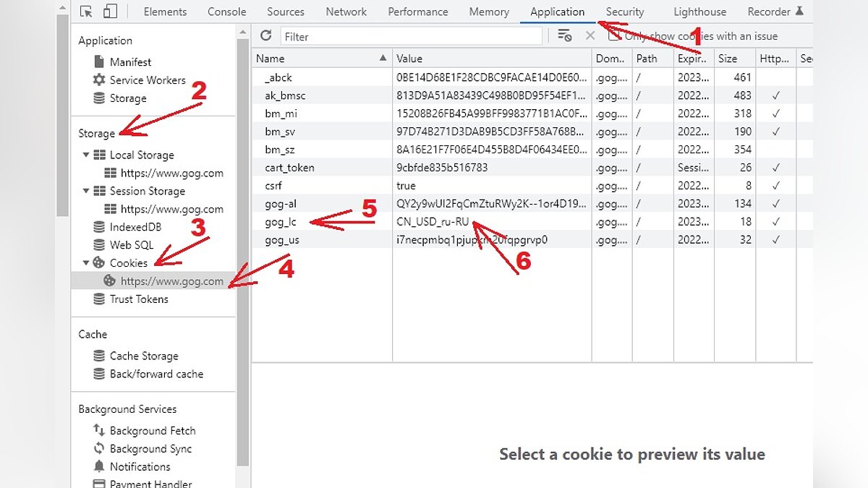Switch to the Console tab
Screen dimensions: 868x488
[226, 12]
